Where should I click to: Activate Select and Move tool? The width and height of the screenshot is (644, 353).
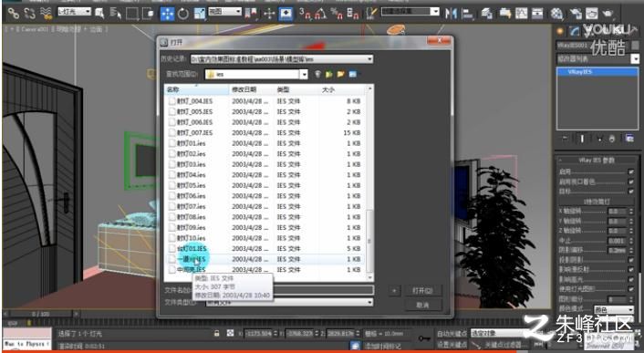168,14
